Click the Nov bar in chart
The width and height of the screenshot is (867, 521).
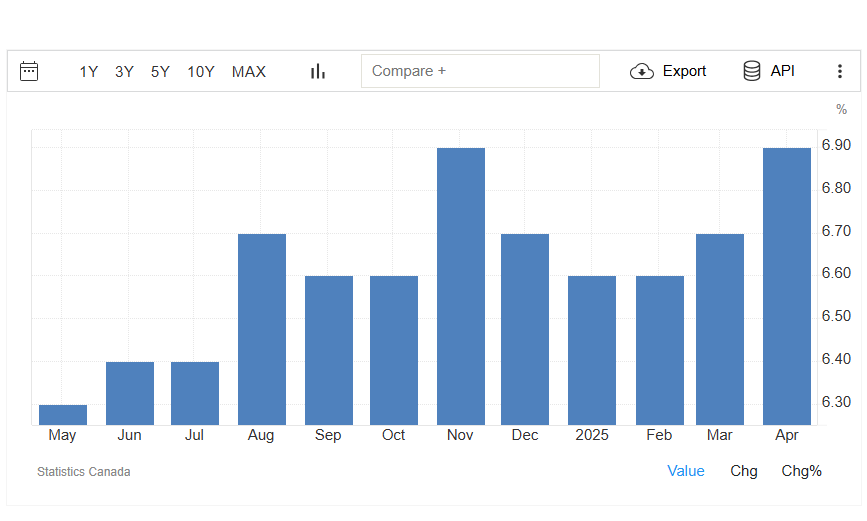pyautogui.click(x=461, y=286)
